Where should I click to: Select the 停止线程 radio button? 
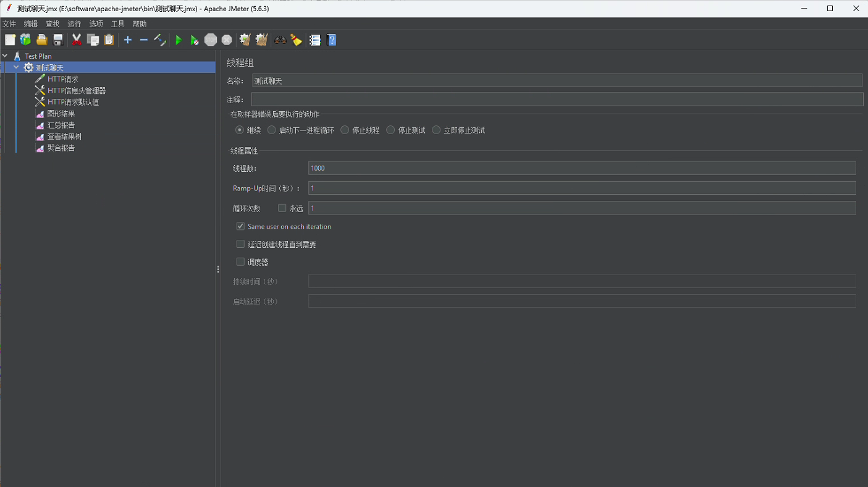[x=345, y=130]
